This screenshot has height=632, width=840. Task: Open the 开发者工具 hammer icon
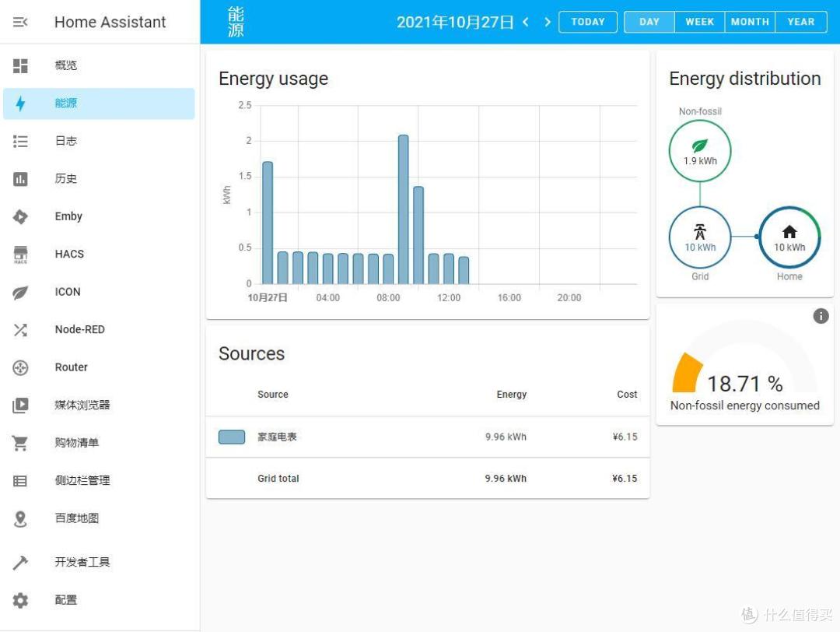(x=20, y=562)
